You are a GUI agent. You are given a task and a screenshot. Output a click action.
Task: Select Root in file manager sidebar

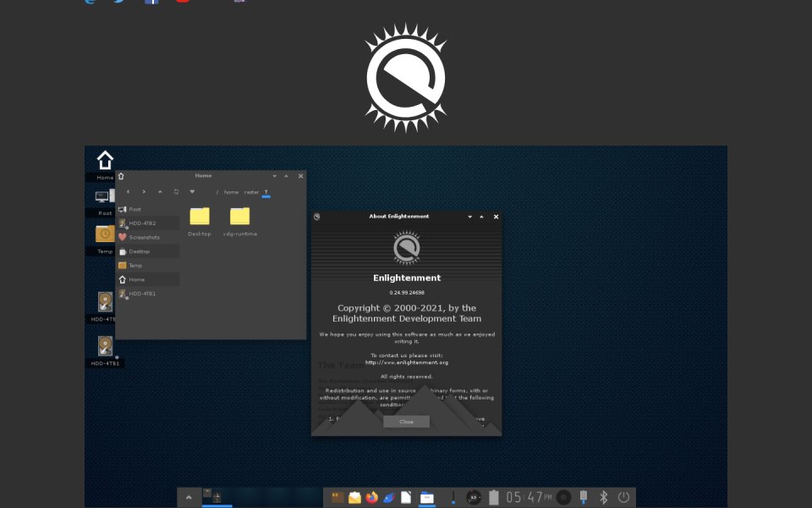(x=148, y=209)
